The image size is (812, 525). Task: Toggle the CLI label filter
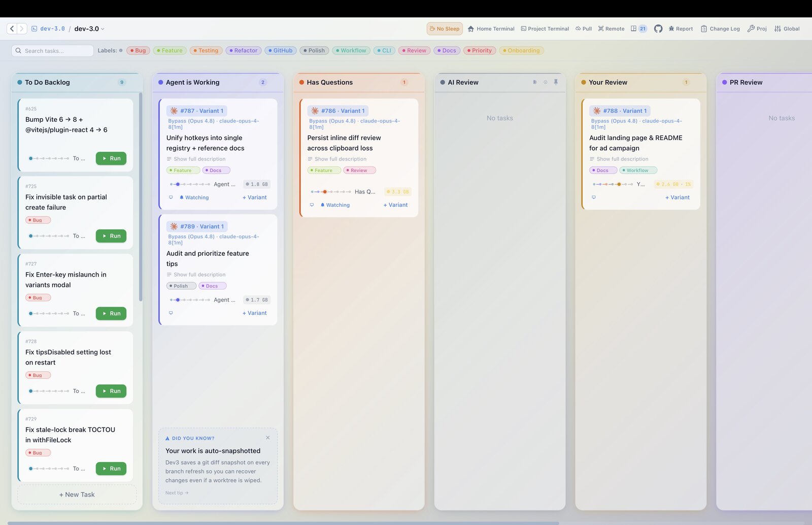tap(384, 51)
